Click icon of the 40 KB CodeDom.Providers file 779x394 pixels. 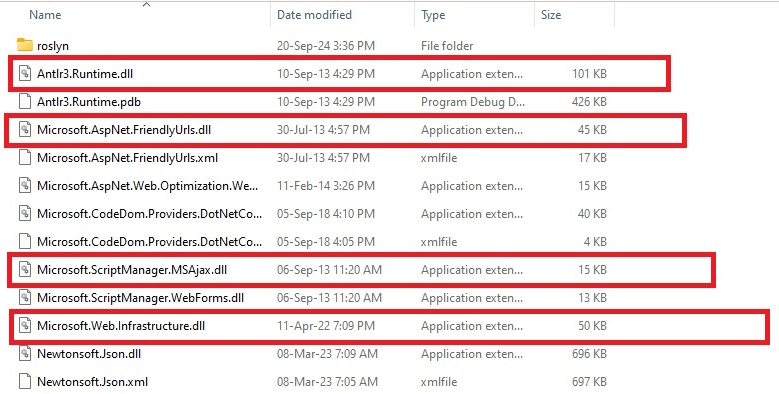pyautogui.click(x=25, y=214)
